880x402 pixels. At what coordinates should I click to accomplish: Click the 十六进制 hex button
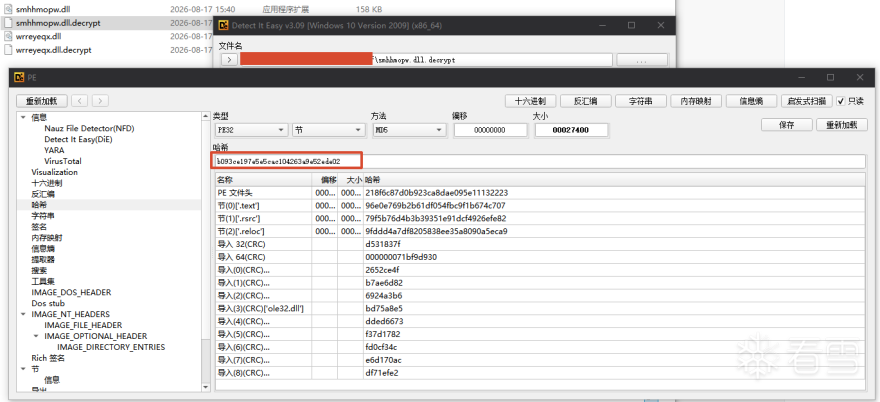tap(530, 101)
